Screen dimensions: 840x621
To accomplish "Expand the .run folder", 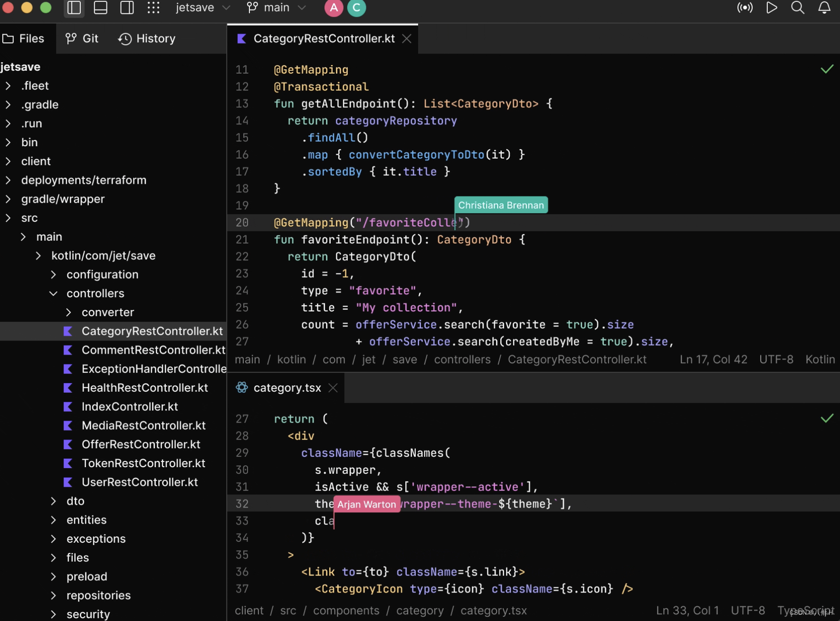I will click(8, 123).
